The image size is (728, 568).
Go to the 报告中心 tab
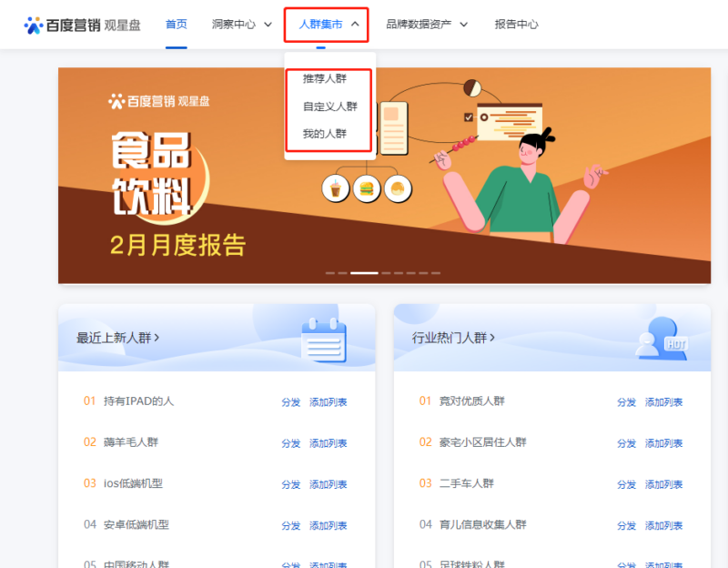point(516,25)
